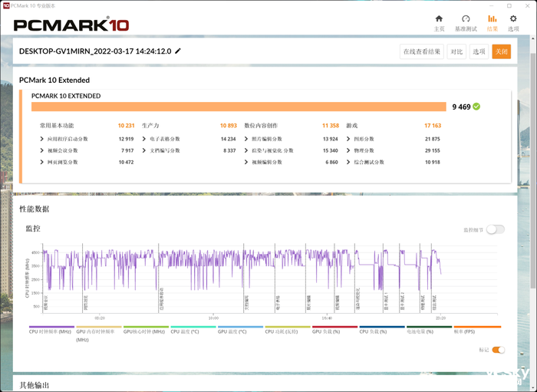Click the 监控 heading above the chart
537x392 pixels.
click(33, 229)
